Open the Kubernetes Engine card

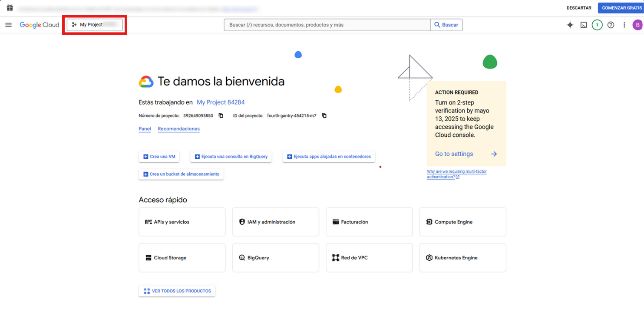[463, 258]
